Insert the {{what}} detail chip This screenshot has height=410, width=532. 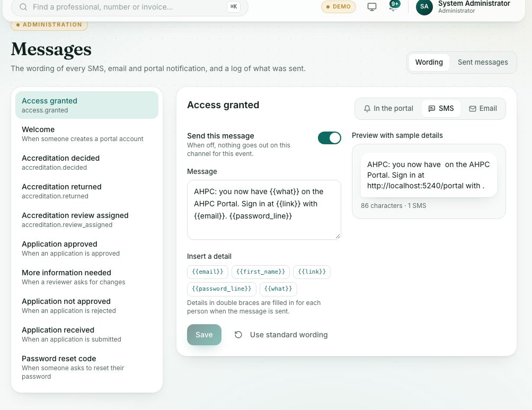point(278,289)
